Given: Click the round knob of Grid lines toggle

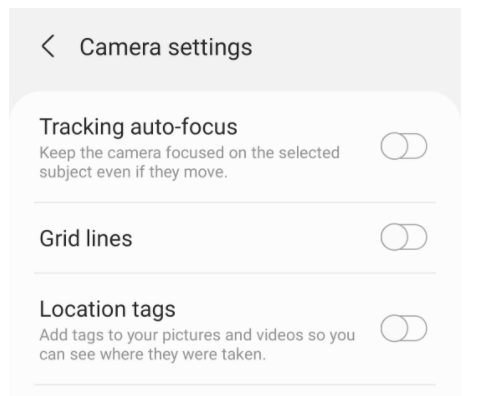Looking at the screenshot, I should pos(394,237).
